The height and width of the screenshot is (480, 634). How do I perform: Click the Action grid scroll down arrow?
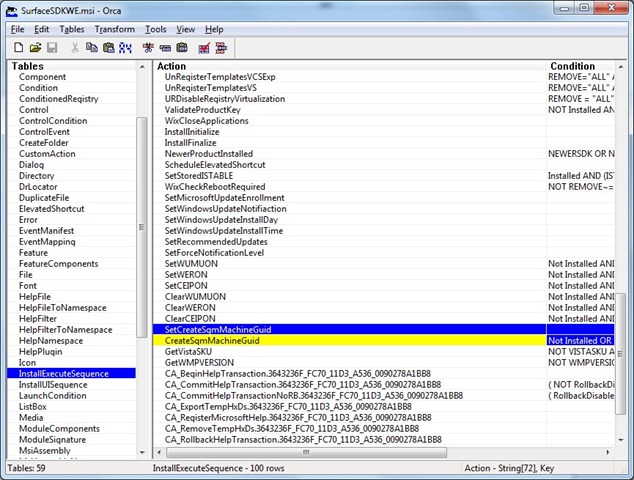click(621, 440)
